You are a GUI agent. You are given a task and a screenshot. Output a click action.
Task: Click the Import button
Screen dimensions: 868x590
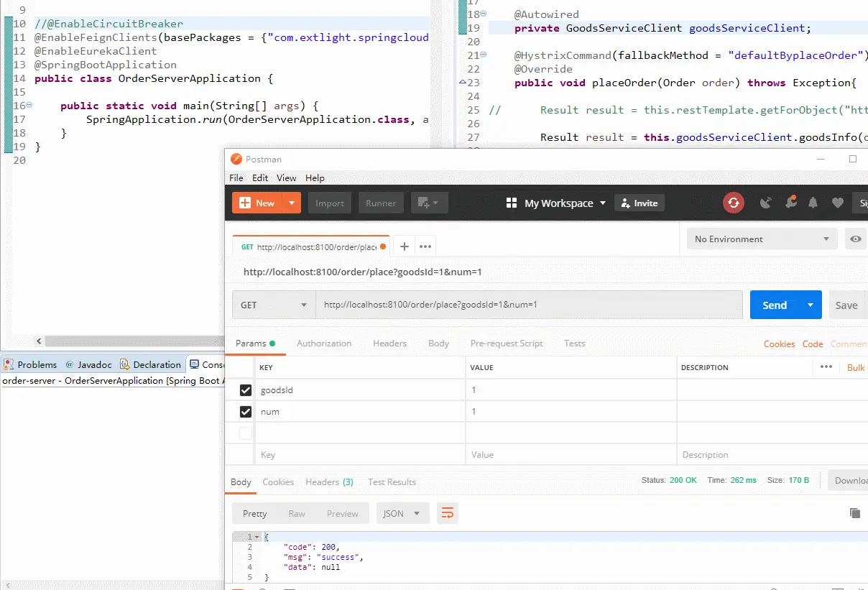[330, 203]
